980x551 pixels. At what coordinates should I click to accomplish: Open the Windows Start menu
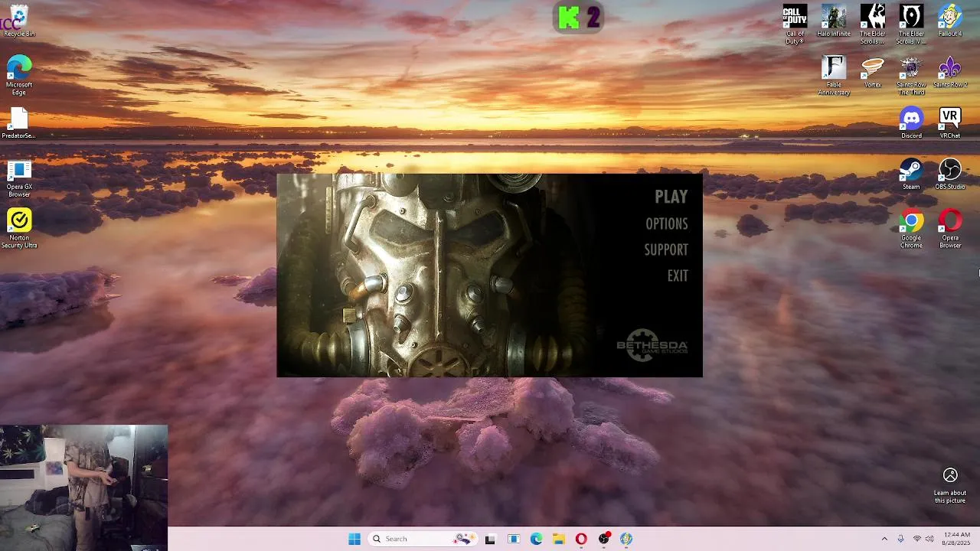coord(354,539)
